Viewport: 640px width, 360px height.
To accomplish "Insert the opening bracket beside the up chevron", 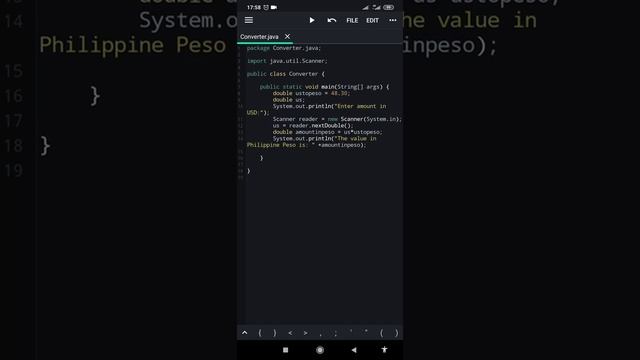I will (260, 333).
